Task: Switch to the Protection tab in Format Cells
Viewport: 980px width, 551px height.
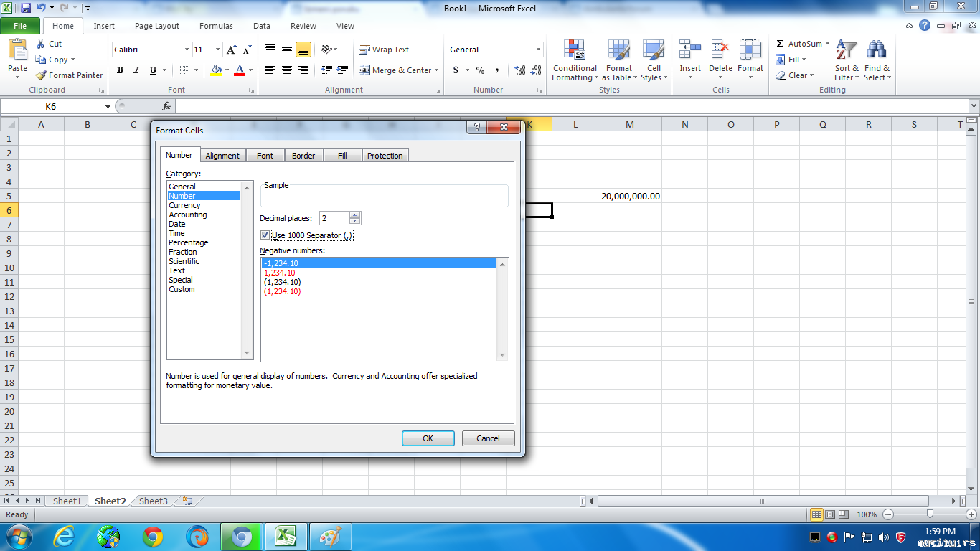Action: 385,156
